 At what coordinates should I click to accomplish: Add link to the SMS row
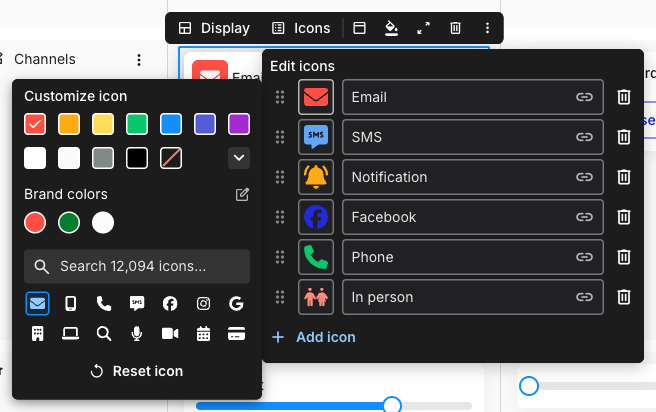tap(584, 137)
